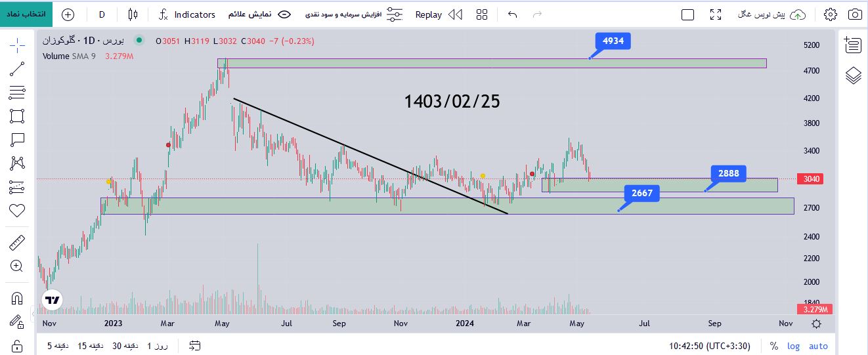Open chart settings gear

pos(831,14)
